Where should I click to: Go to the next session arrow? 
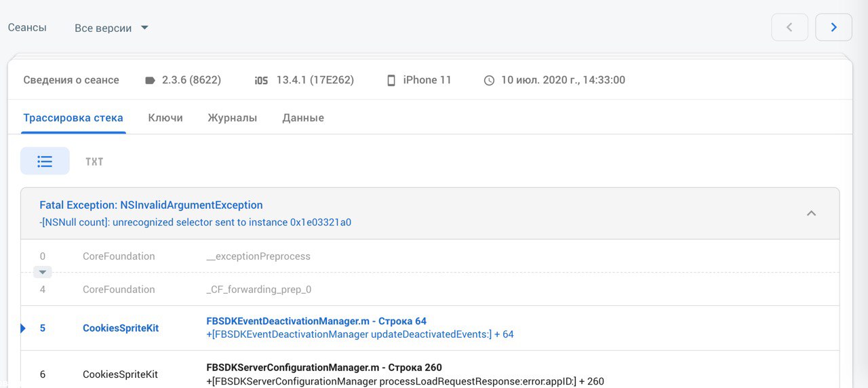pos(833,27)
